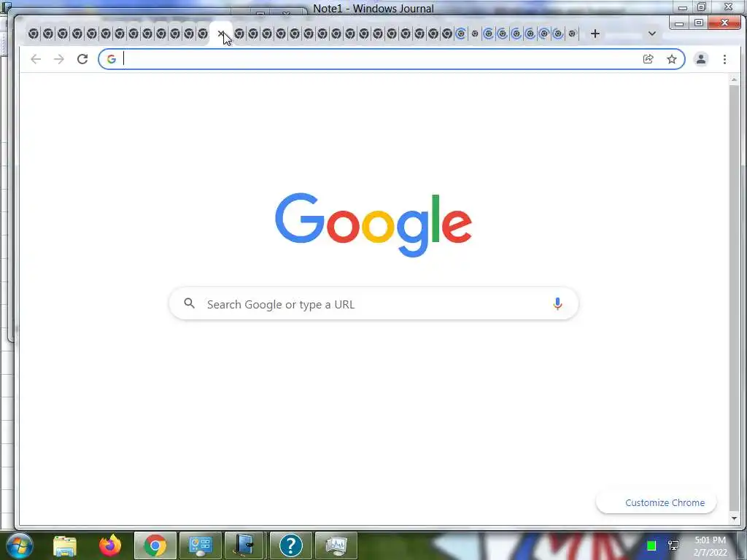Reload the current page
Image resolution: width=747 pixels, height=560 pixels.
point(82,59)
